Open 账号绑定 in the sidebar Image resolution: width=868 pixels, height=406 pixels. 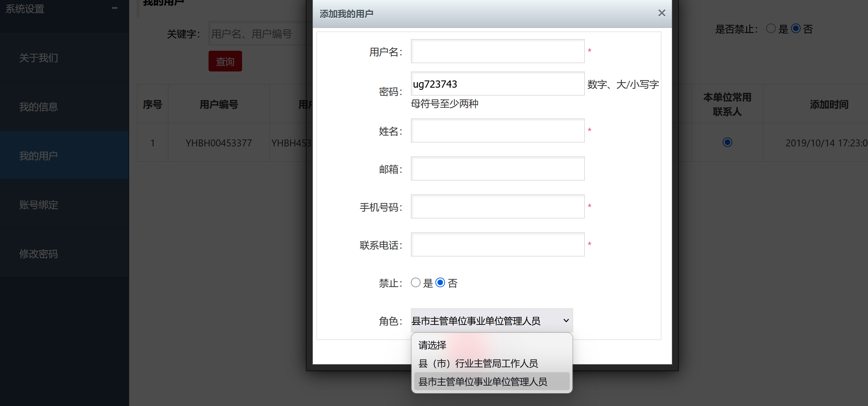click(64, 205)
